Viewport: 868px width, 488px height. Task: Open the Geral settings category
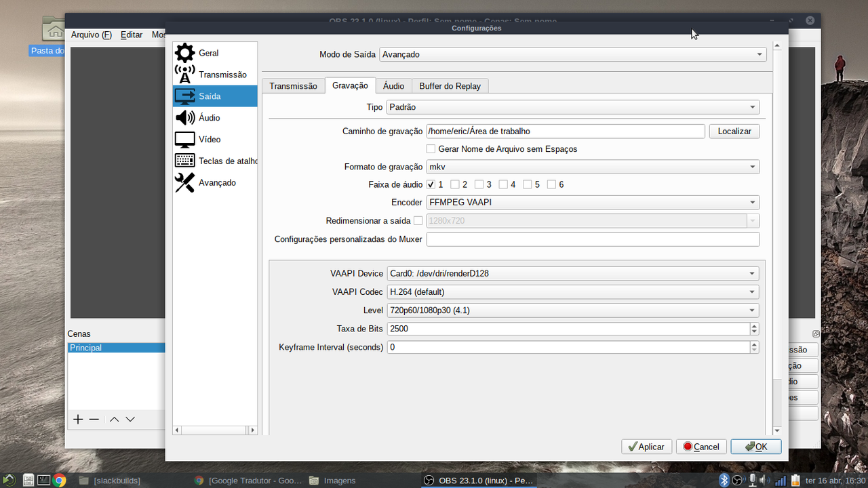[x=215, y=53]
